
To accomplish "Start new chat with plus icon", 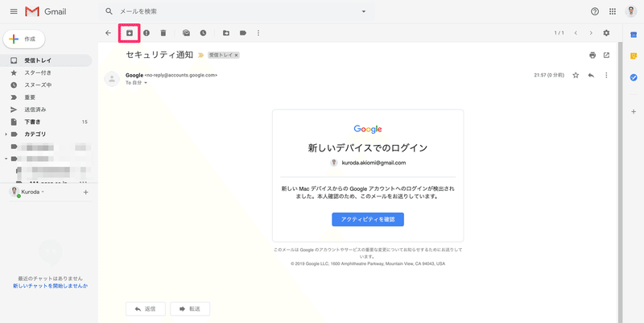I will (x=85, y=192).
